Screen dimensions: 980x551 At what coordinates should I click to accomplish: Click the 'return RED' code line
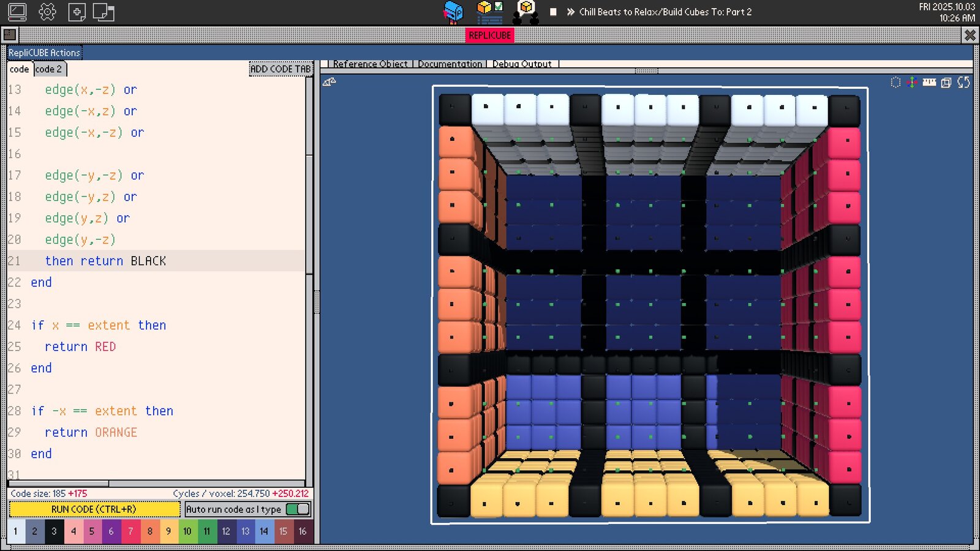80,347
